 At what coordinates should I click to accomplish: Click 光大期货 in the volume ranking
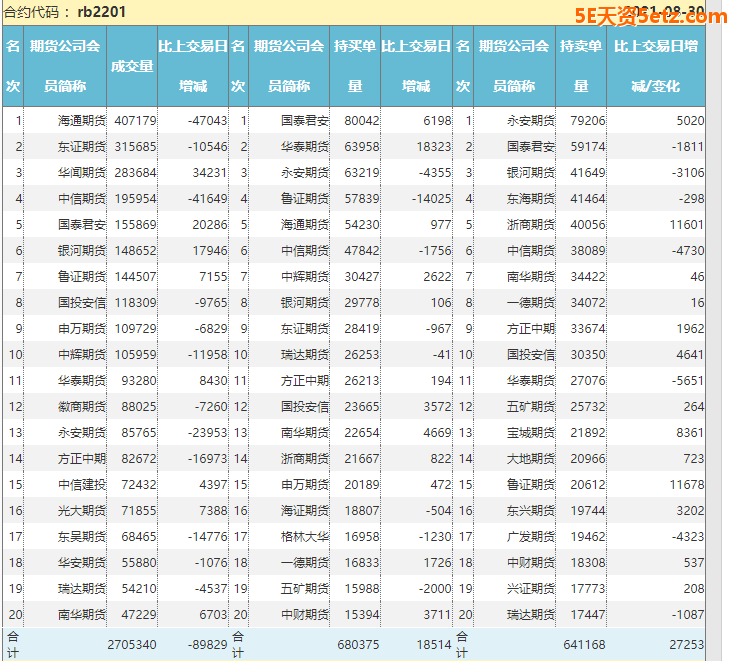tap(82, 510)
